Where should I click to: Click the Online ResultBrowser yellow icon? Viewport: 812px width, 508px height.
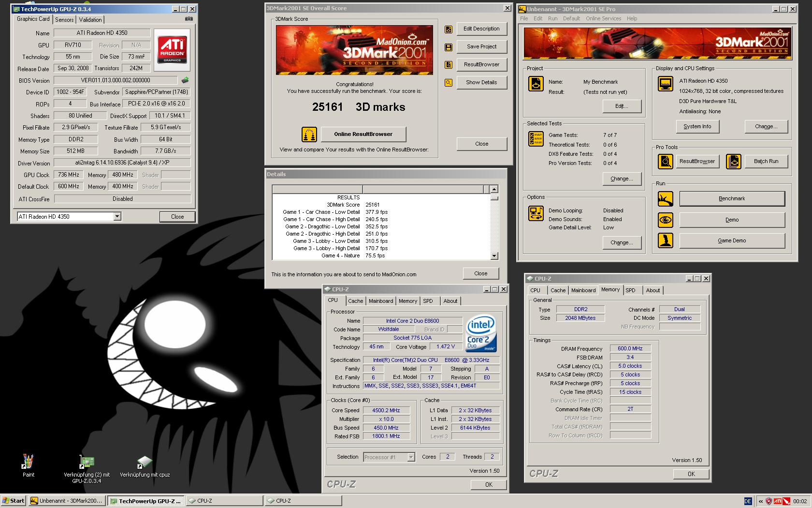309,134
